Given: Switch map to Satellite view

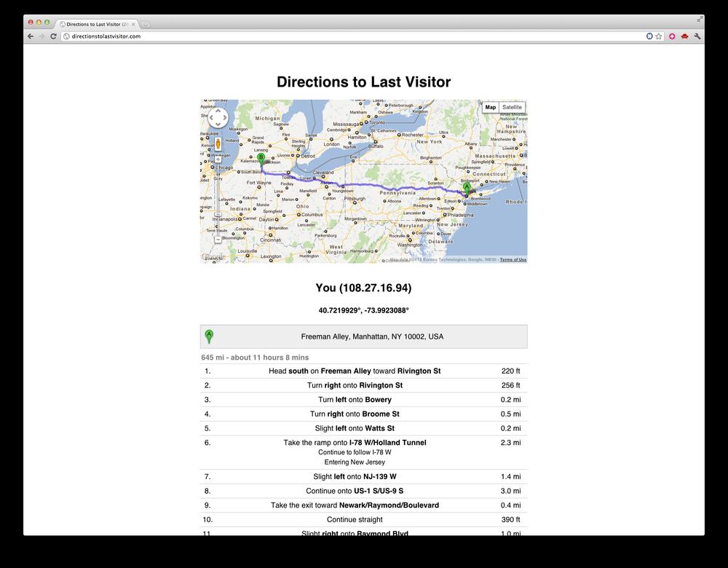Looking at the screenshot, I should pos(512,107).
